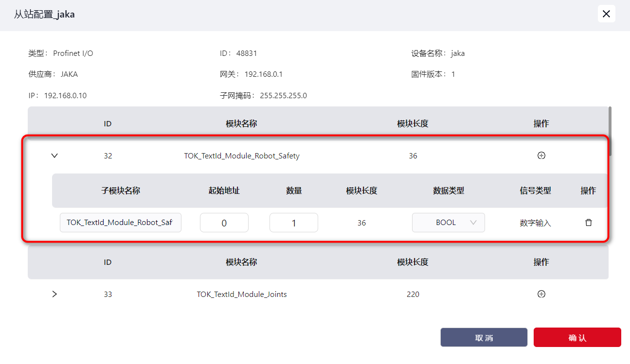Click the 起始地址 column header
The height and width of the screenshot is (364, 630).
tap(224, 191)
